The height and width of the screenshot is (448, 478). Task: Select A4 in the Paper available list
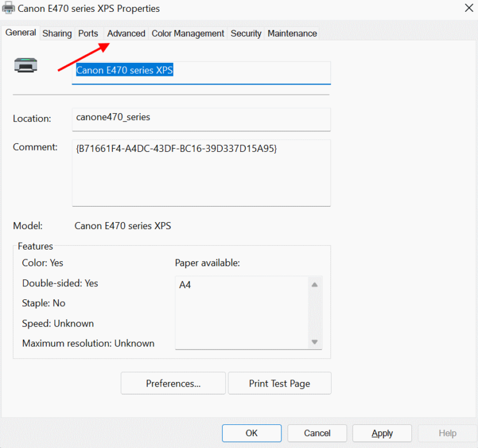click(x=185, y=285)
